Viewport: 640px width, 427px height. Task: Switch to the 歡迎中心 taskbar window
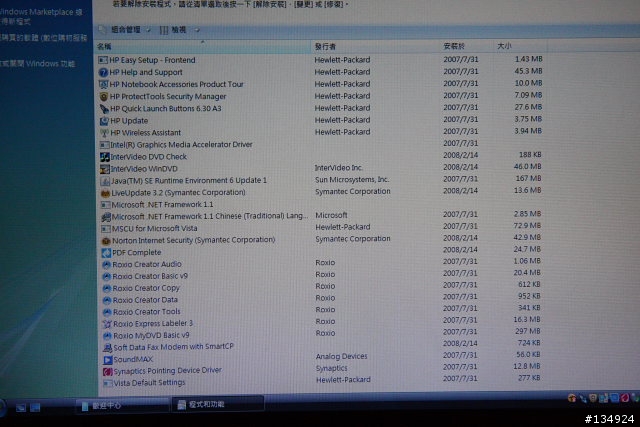(x=122, y=406)
